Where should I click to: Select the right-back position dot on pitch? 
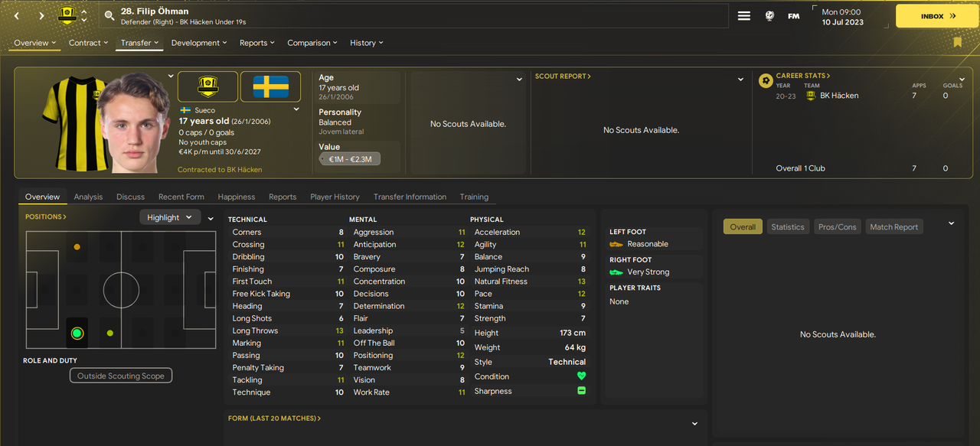click(77, 333)
